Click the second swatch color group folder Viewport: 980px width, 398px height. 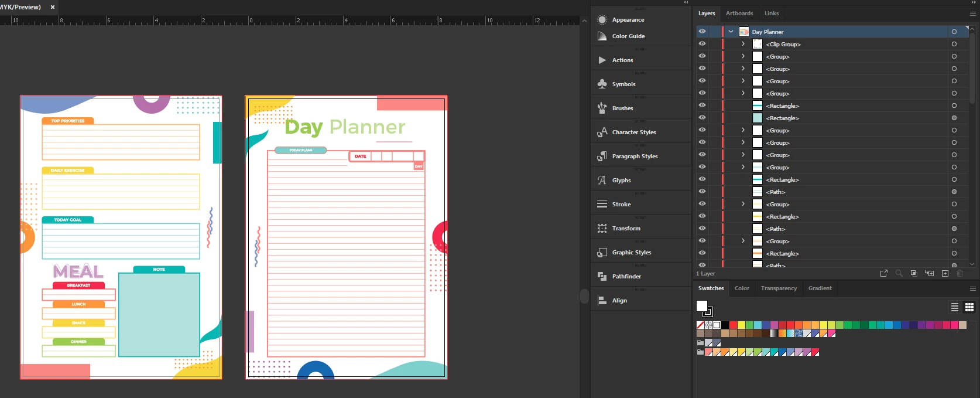[700, 352]
